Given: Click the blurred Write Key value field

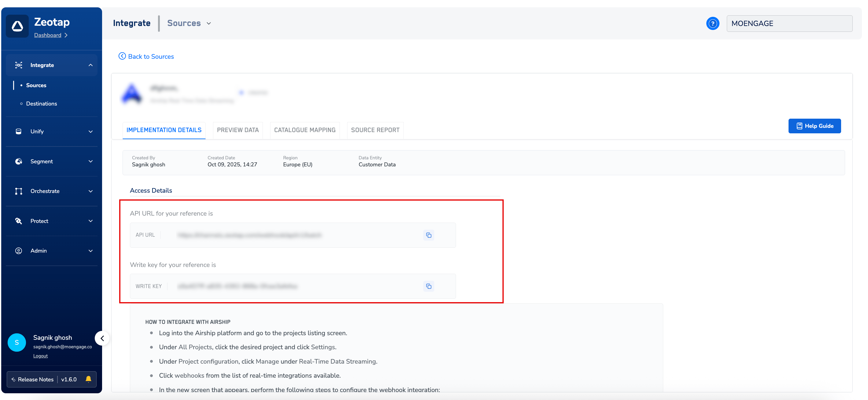Looking at the screenshot, I should [x=237, y=286].
